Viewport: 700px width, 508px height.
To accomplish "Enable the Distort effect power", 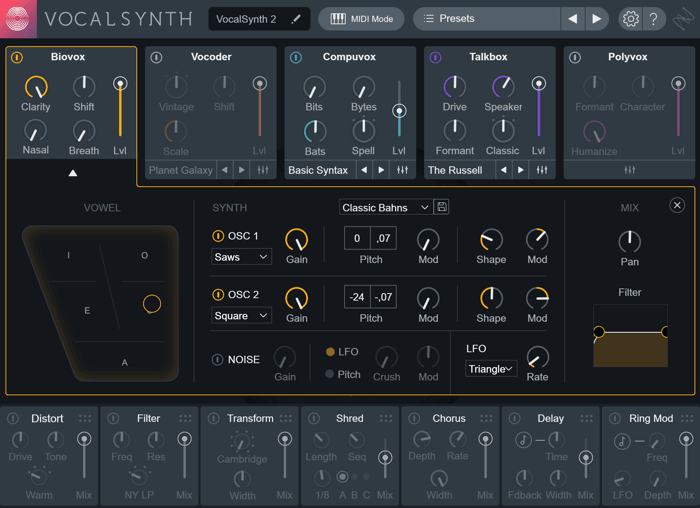I will point(13,418).
